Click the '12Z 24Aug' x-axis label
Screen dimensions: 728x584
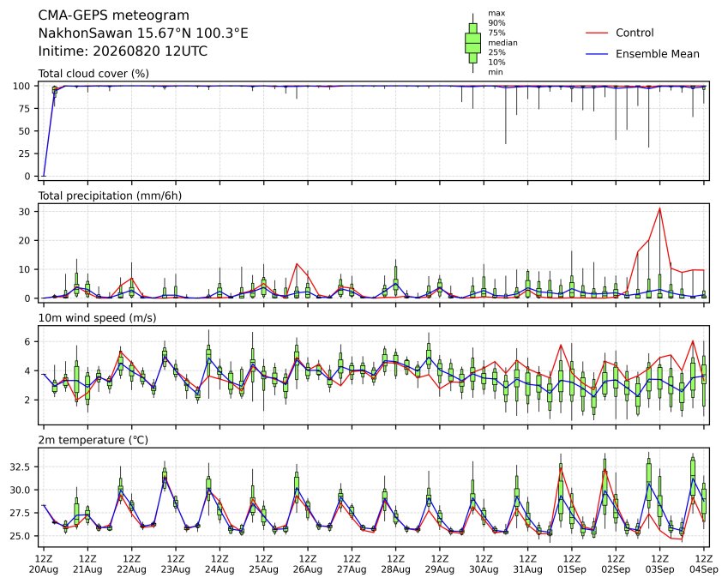tap(220, 564)
